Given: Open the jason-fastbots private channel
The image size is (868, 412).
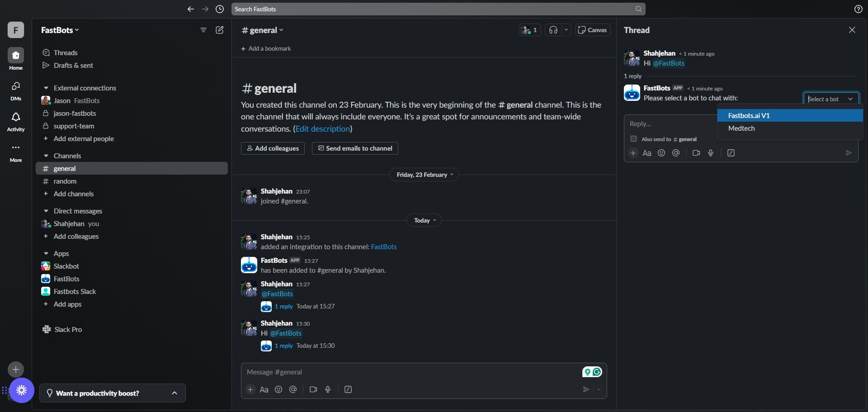Looking at the screenshot, I should click(132, 113).
